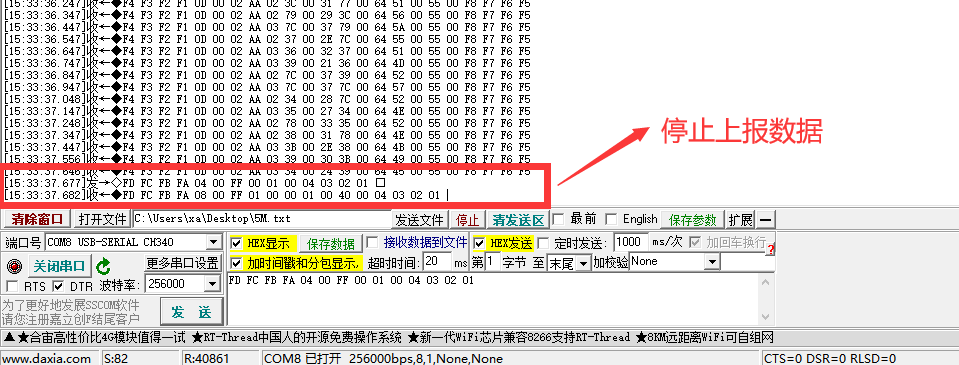Click the 保存数据 button
This screenshot has width=959, height=365.
click(x=331, y=244)
